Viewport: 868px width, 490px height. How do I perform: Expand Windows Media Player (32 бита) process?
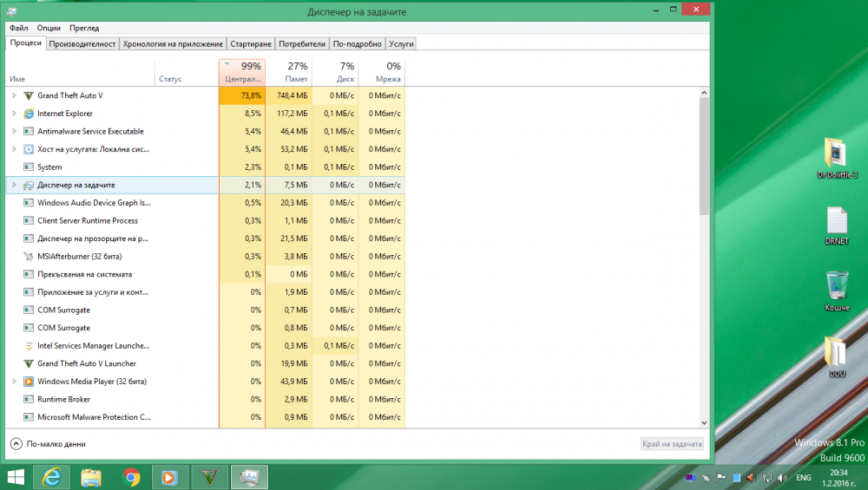coord(15,382)
